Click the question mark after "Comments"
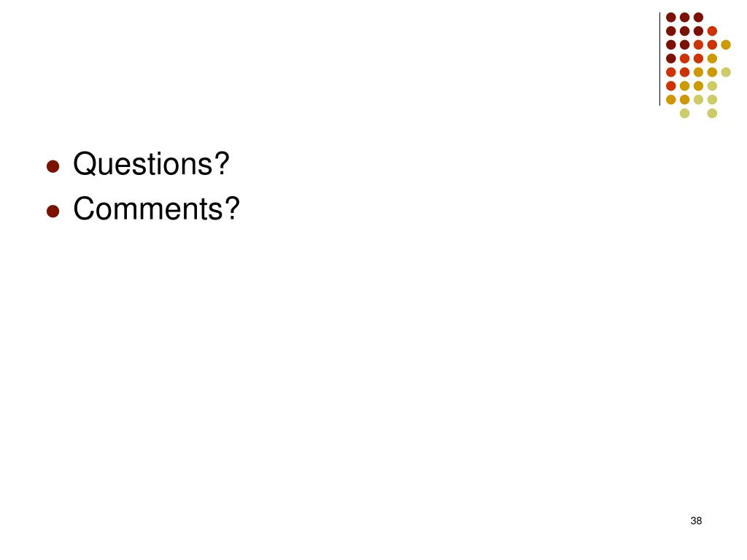 [232, 208]
